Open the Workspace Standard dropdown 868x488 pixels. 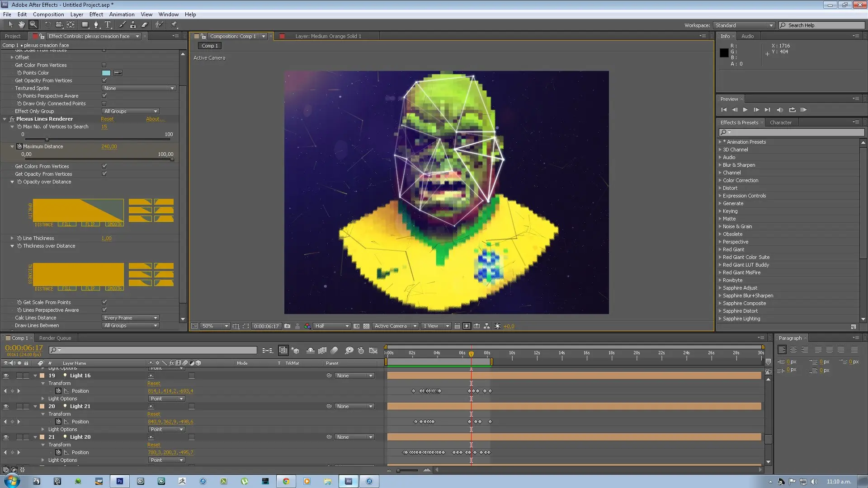pyautogui.click(x=744, y=25)
